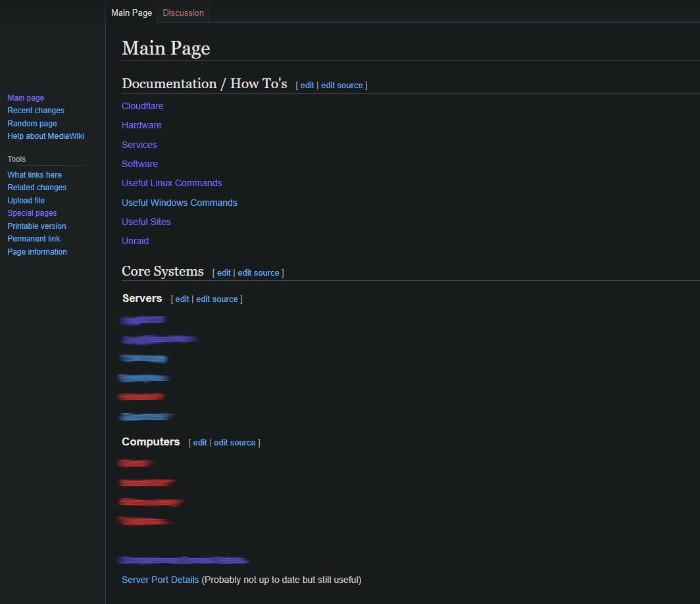
Task: Click What links here tool
Action: coord(34,174)
